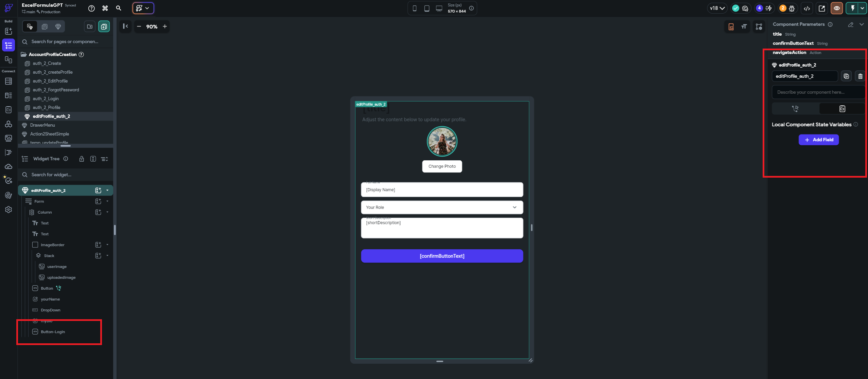
Task: Open the optimizations lightning list icon
Action: tap(768, 8)
